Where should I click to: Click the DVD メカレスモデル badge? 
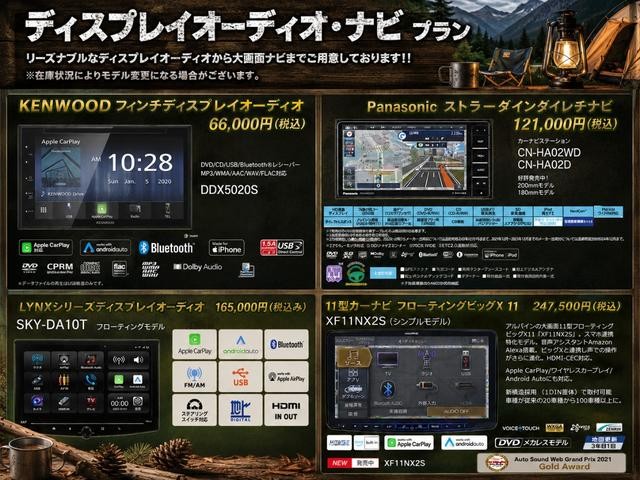point(532,442)
